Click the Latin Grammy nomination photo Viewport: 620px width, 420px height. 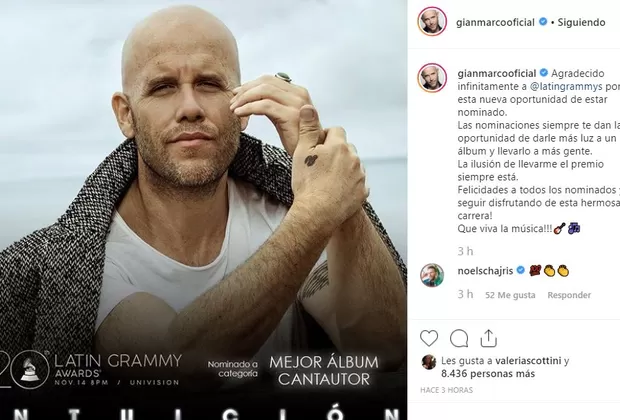(x=204, y=210)
